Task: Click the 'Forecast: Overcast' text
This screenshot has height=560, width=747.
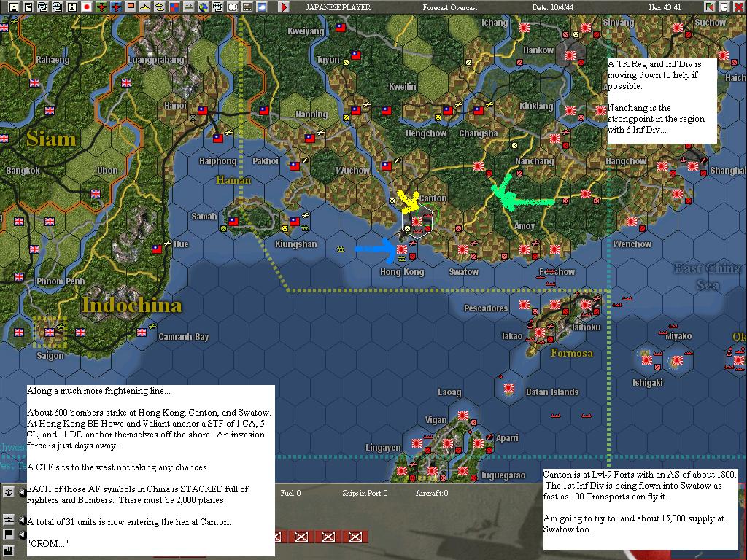Action: point(449,7)
